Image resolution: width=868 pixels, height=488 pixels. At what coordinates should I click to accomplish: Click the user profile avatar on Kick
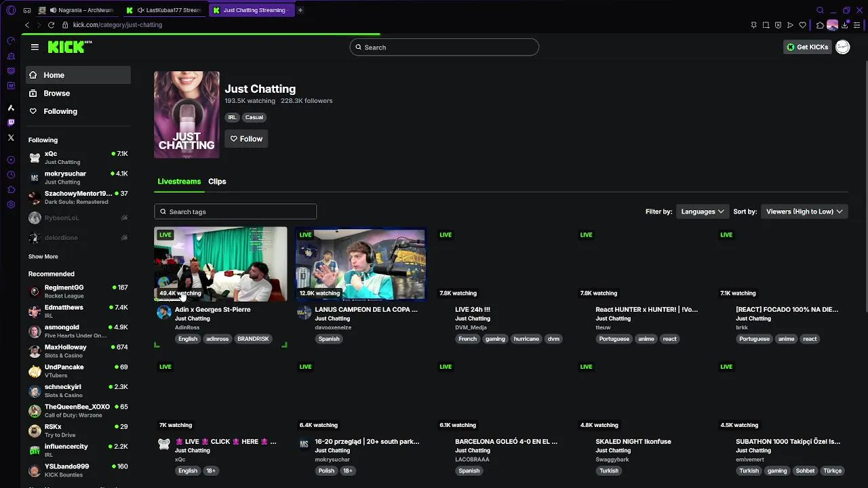point(843,47)
